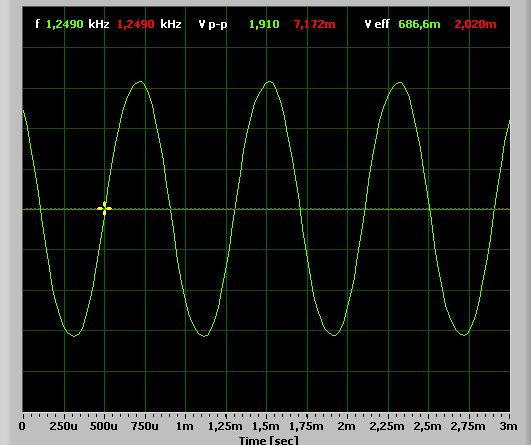The width and height of the screenshot is (531, 445).
Task: Click the 500u time axis label
Action: [x=104, y=426]
